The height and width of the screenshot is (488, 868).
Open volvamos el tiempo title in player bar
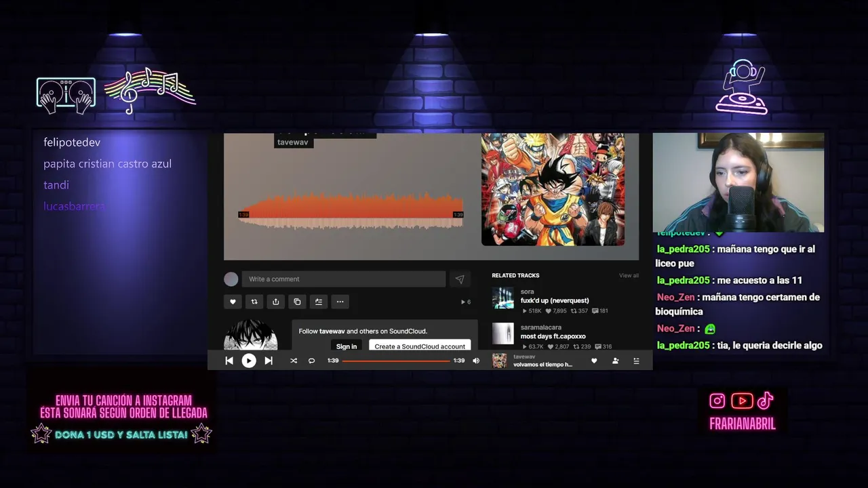pyautogui.click(x=542, y=365)
